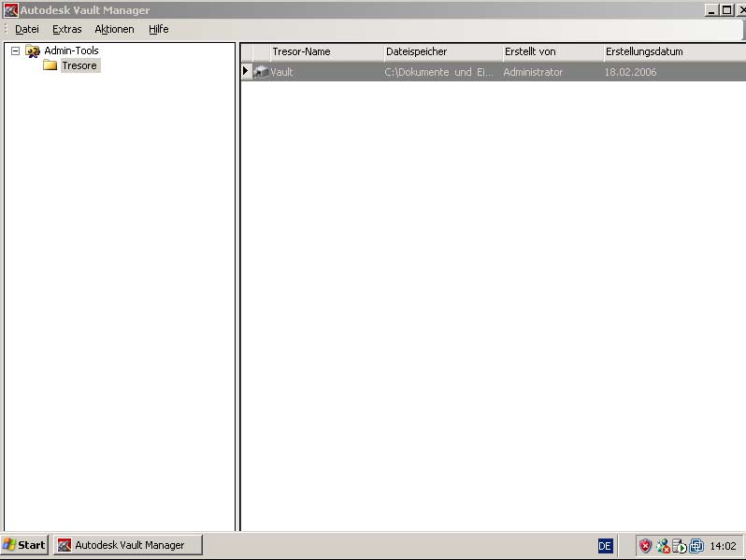This screenshot has width=746, height=560.
Task: Click the Admin-Tools icon in the tree
Action: click(33, 50)
